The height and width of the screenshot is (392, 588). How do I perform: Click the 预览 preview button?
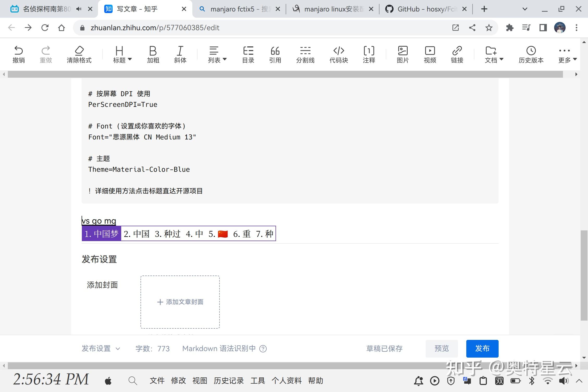click(442, 348)
